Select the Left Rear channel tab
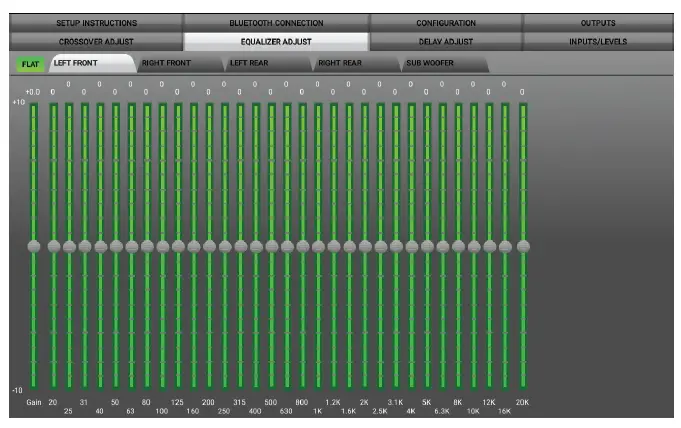681x428 pixels. pyautogui.click(x=268, y=63)
